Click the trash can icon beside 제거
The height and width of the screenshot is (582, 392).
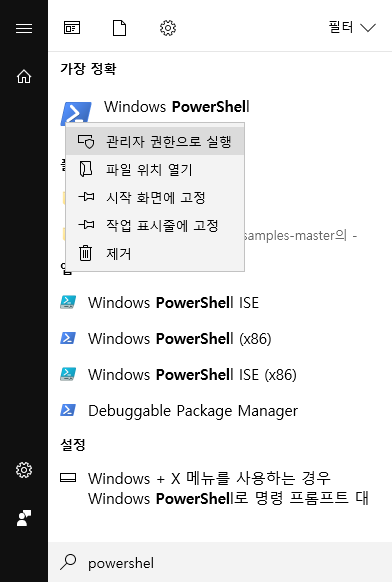[x=85, y=253]
